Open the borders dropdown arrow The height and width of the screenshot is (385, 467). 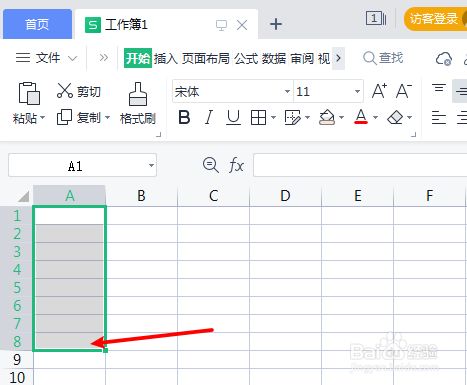point(273,117)
